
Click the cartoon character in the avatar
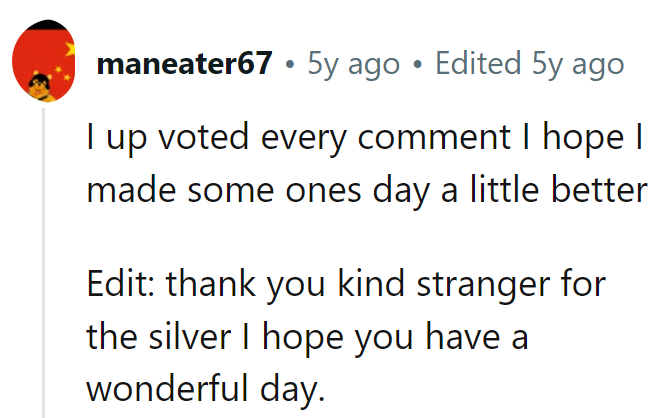[x=41, y=87]
